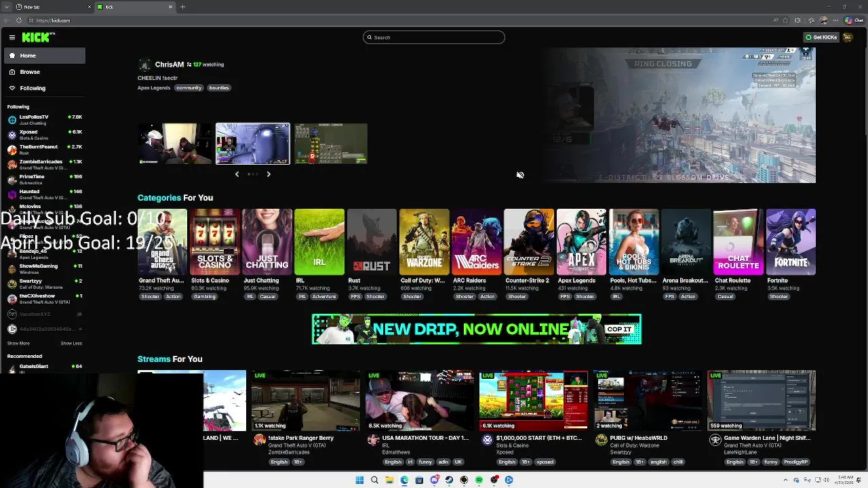Open TheBurntPeanut channel in Following list

click(45, 150)
